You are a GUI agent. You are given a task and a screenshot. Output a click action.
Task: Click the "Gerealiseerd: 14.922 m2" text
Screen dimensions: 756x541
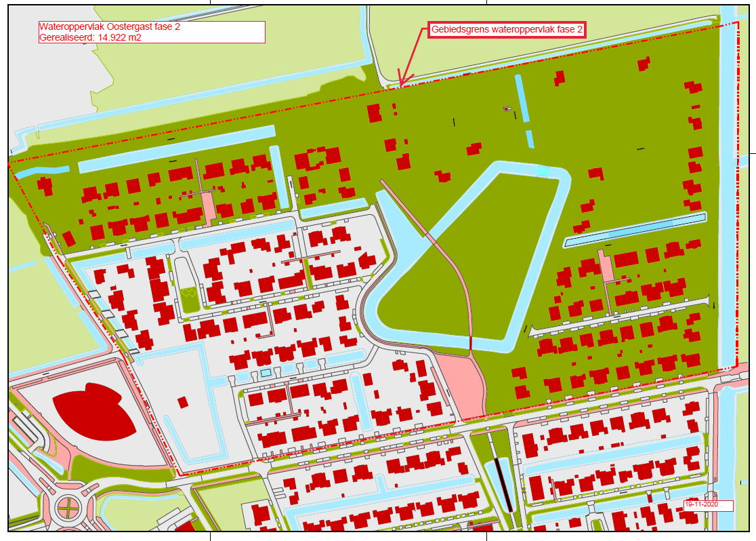click(90, 38)
